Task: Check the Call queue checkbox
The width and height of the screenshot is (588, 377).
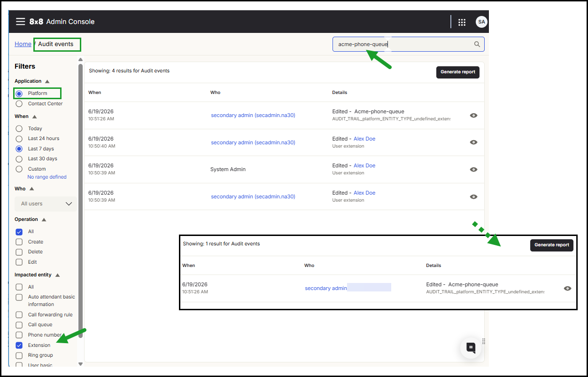Action: tap(19, 325)
